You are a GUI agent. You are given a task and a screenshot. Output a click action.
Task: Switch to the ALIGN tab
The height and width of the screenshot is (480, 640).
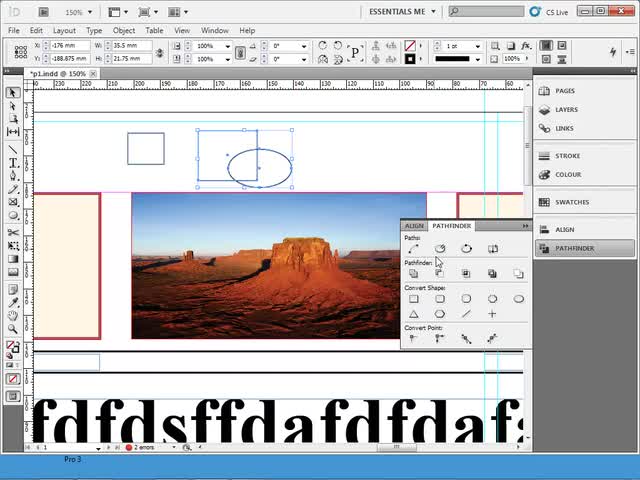click(414, 226)
